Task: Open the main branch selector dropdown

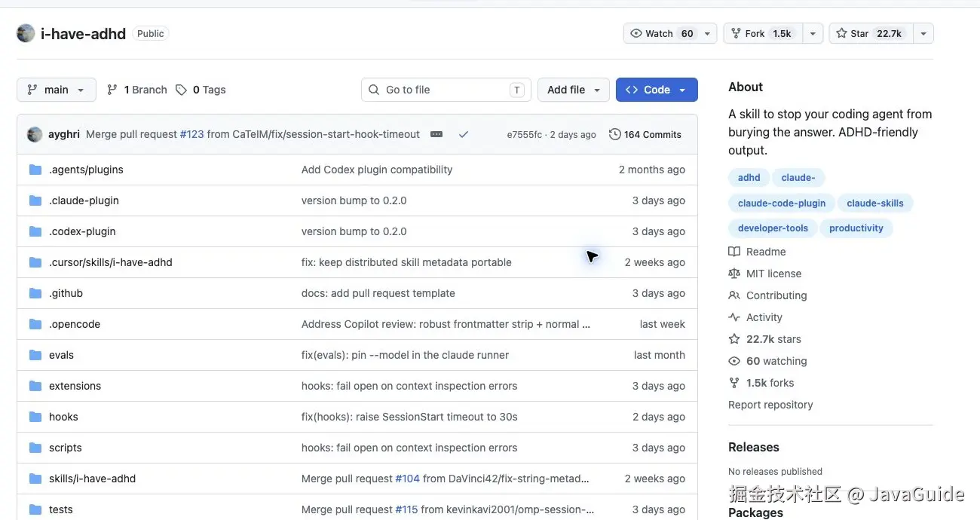Action: [x=57, y=90]
